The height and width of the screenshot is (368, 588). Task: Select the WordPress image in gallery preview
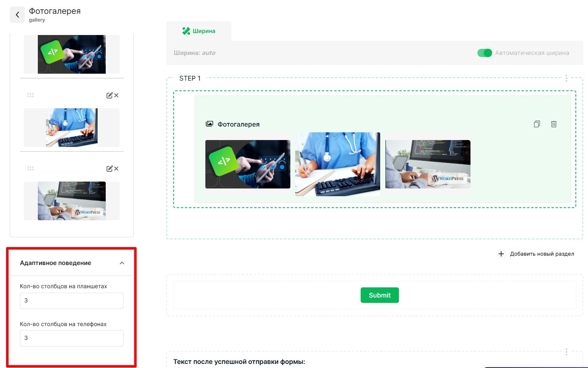(x=428, y=164)
